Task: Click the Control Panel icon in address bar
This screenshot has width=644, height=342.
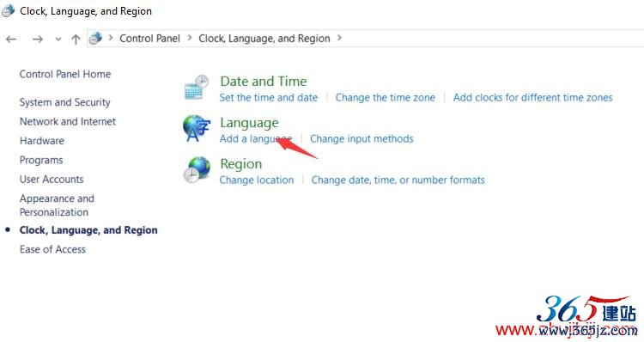Action: 95,38
